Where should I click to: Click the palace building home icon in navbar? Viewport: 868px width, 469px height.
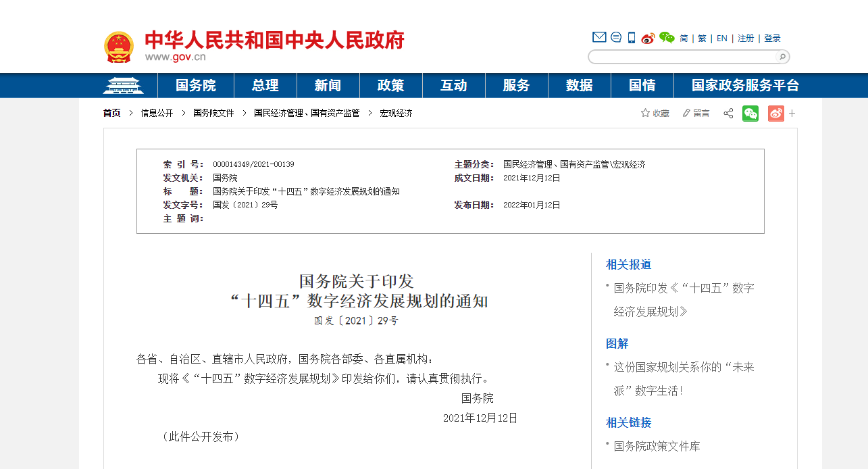123,86
